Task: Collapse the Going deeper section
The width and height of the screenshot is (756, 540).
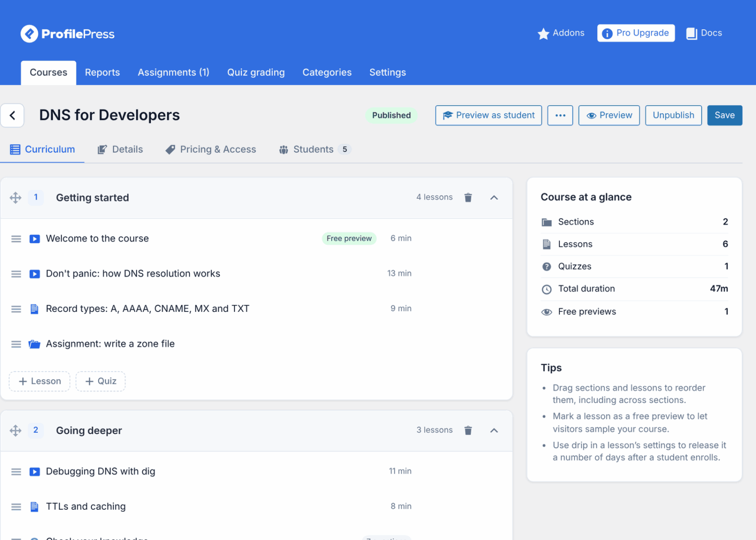Action: pos(494,430)
